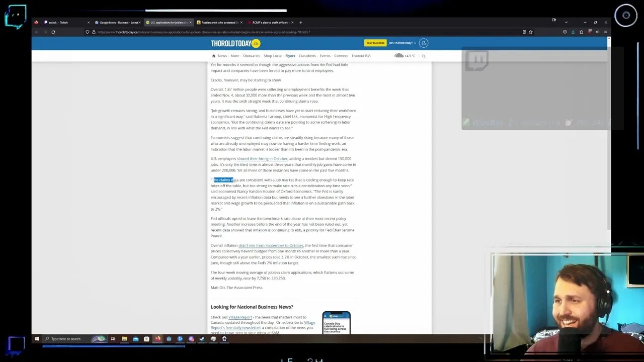Follow the 'didn't rise from September to October' link
The height and width of the screenshot is (362, 644).
(271, 245)
